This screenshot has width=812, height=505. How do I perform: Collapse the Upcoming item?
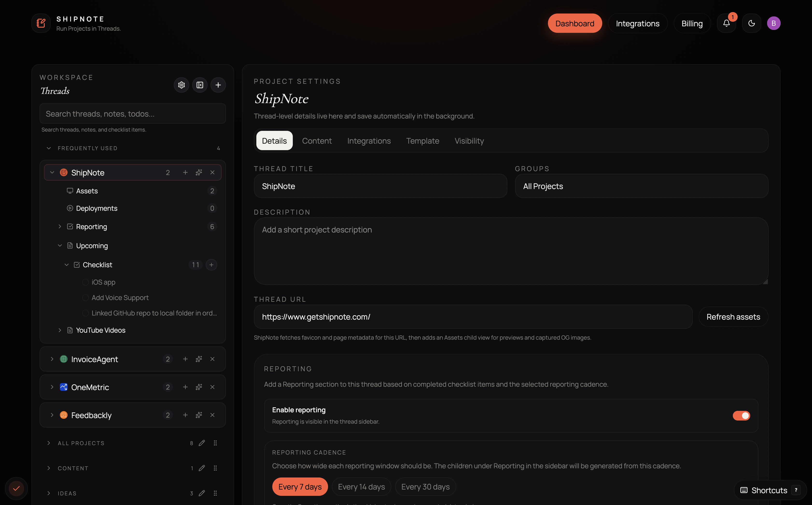pos(60,245)
